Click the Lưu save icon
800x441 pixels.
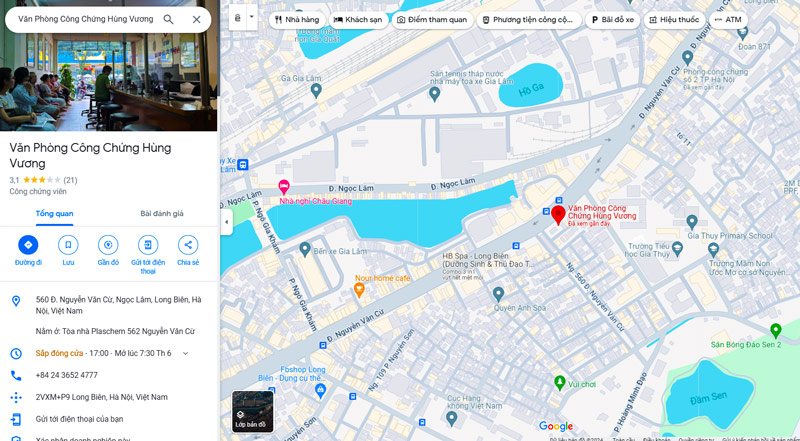tap(68, 245)
